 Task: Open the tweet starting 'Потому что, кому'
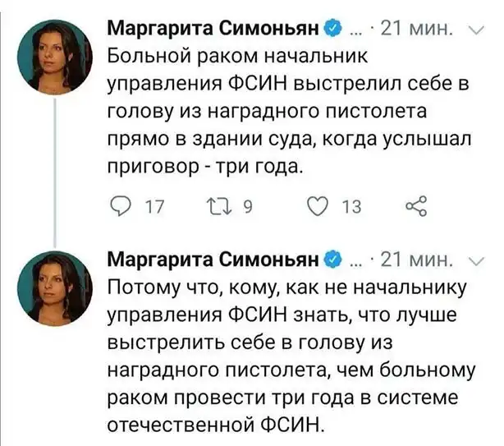(287, 353)
